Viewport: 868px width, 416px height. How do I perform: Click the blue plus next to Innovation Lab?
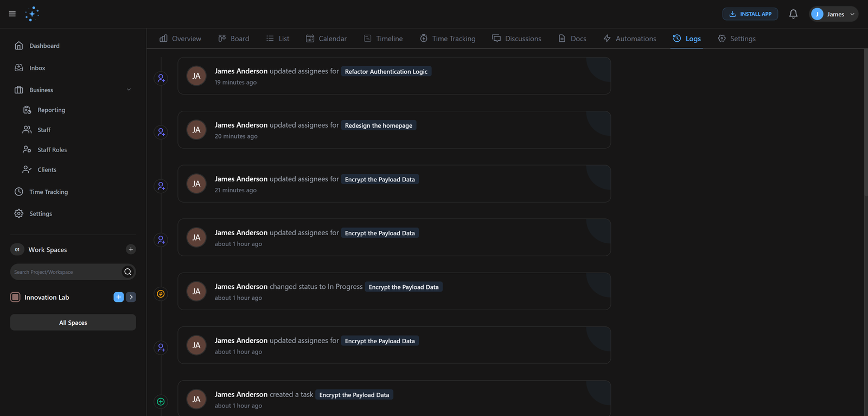pos(118,297)
